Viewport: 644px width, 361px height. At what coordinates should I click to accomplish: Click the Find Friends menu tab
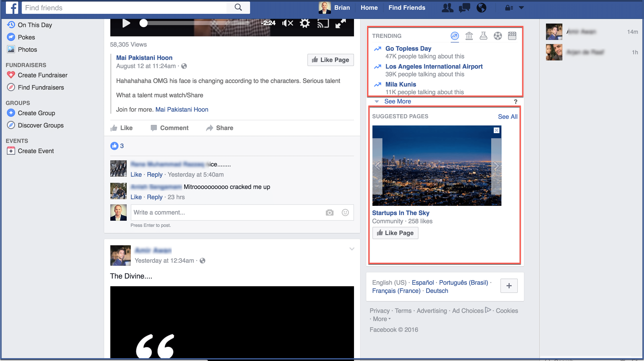[407, 7]
